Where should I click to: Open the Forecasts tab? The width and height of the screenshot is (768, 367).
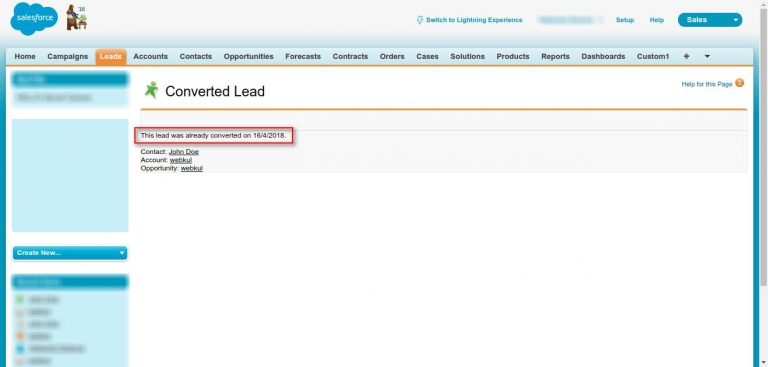coord(303,56)
